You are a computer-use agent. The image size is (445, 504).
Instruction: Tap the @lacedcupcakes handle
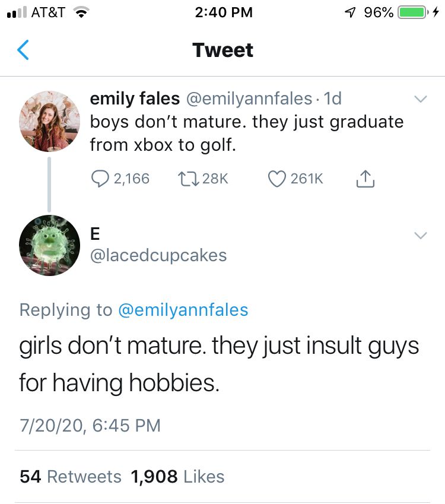[158, 255]
